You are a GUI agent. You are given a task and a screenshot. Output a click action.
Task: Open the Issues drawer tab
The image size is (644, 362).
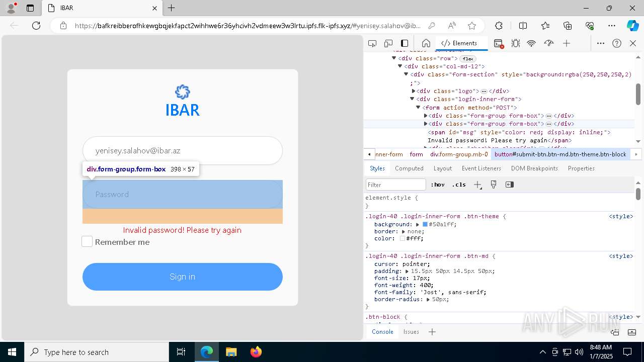coord(411,332)
